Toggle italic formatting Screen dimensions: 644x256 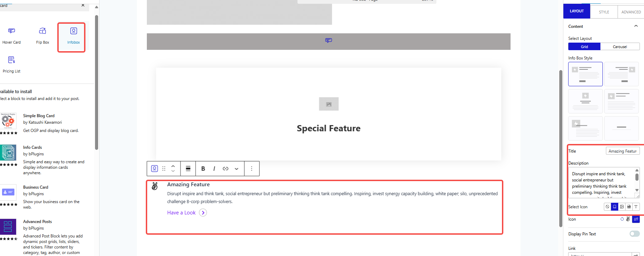point(214,169)
